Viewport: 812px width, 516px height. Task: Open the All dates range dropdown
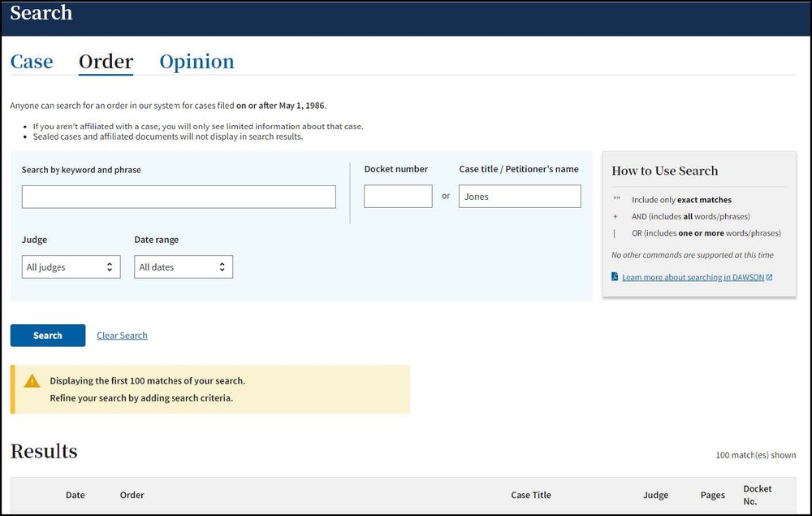[184, 267]
